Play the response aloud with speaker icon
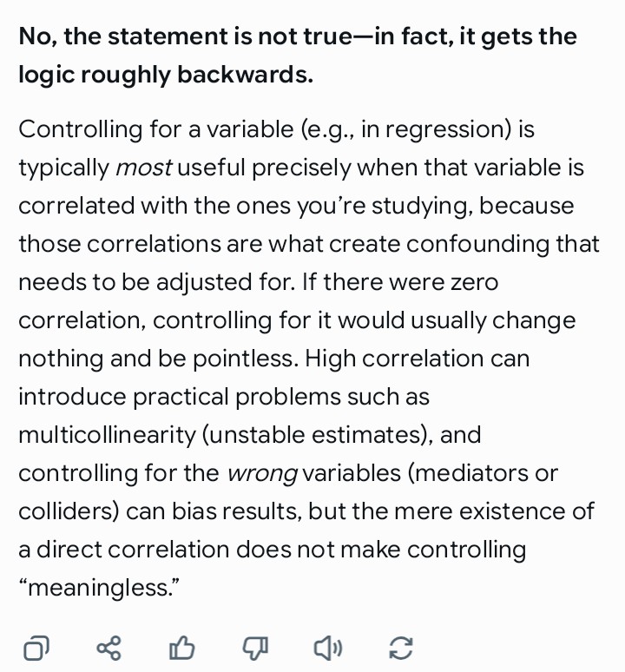Screen dimensions: 625x672 point(328,648)
